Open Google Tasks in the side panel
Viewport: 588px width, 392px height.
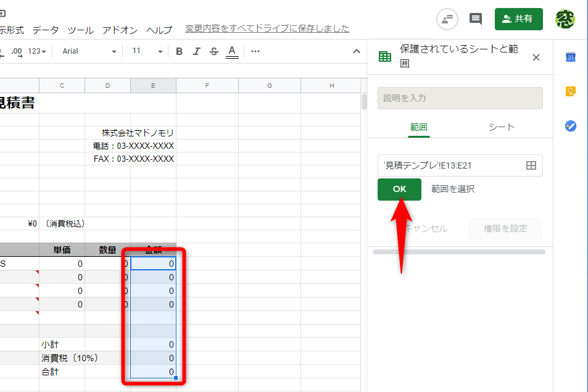[x=571, y=126]
